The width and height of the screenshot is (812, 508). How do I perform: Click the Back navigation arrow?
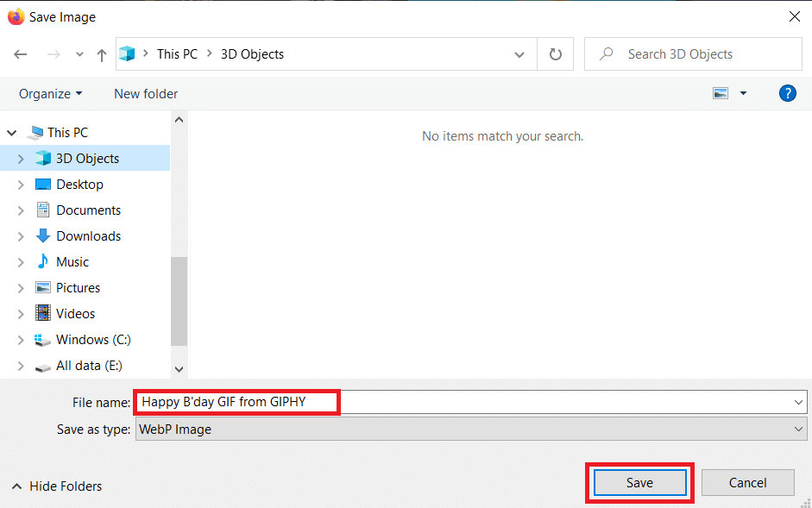(x=21, y=54)
